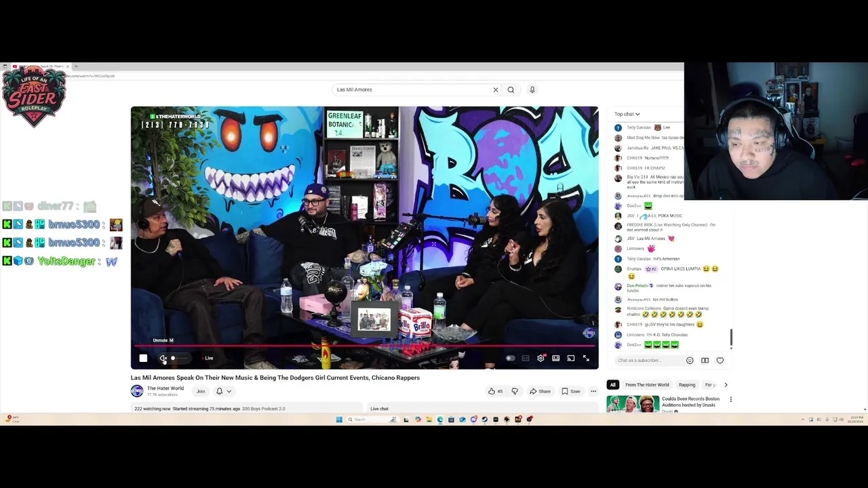868x488 pixels.
Task: Click the notification bell for the channel
Action: [219, 391]
